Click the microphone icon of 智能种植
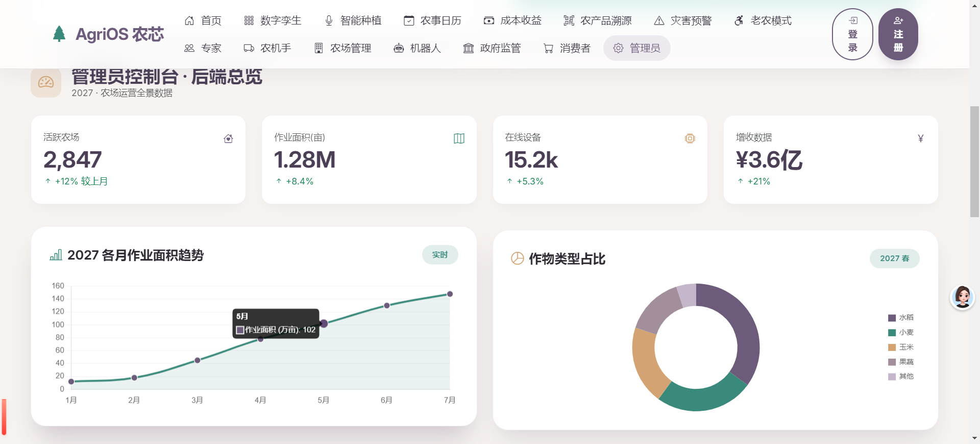980x444 pixels. coord(329,20)
